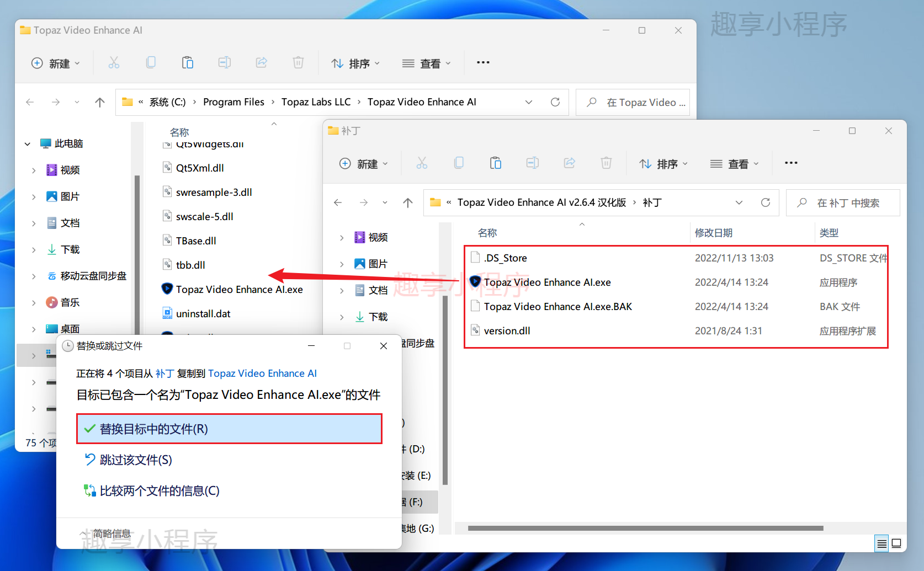This screenshot has height=571, width=924.
Task: Click Delete trash icon in 补丁 window
Action: click(606, 163)
